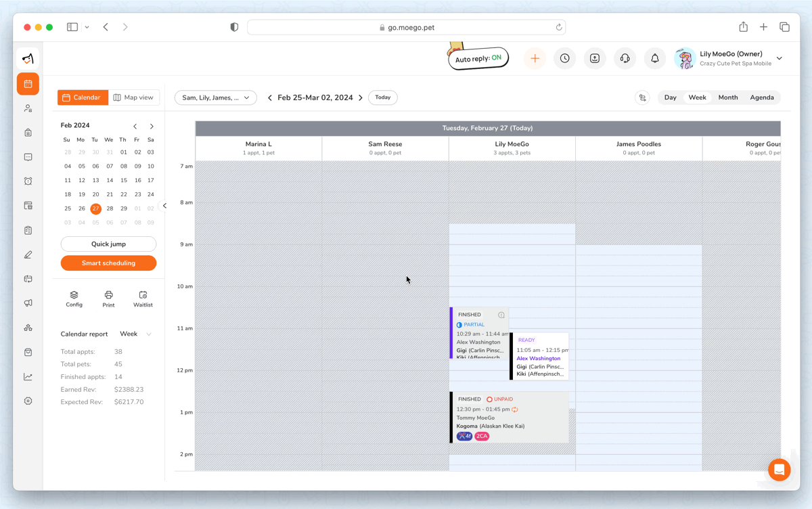Click the Quick jump button

(x=108, y=244)
